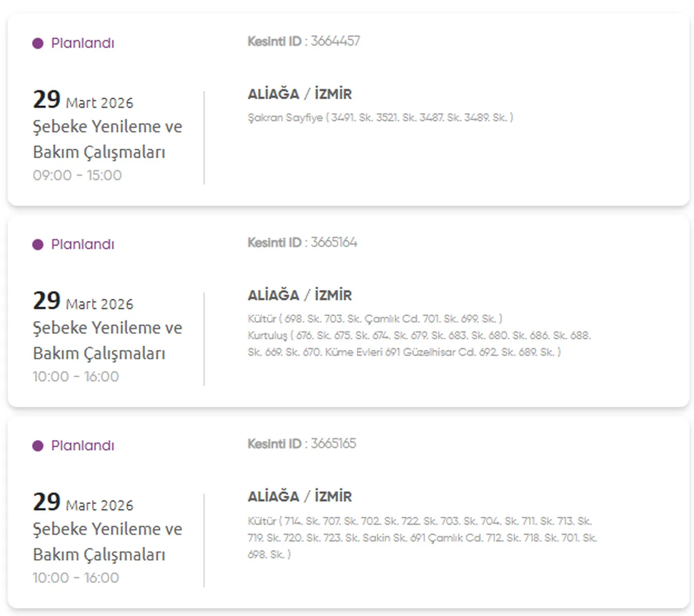
Task: Click the Şakran Sayfiye street list
Action: click(x=380, y=117)
